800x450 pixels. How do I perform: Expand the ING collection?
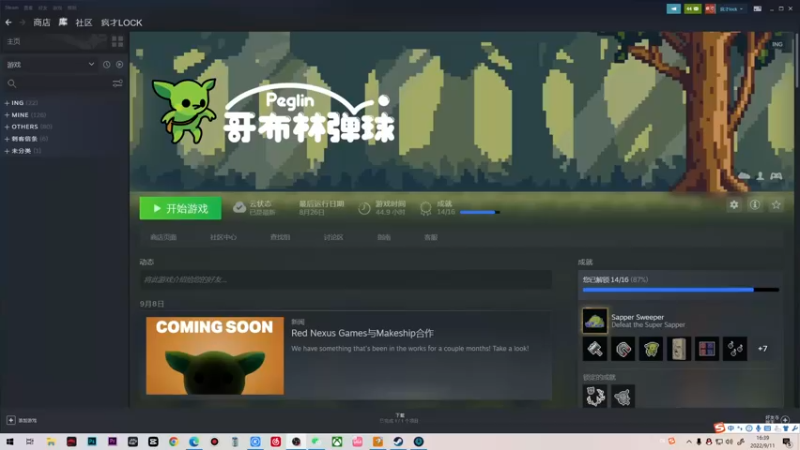[x=7, y=103]
